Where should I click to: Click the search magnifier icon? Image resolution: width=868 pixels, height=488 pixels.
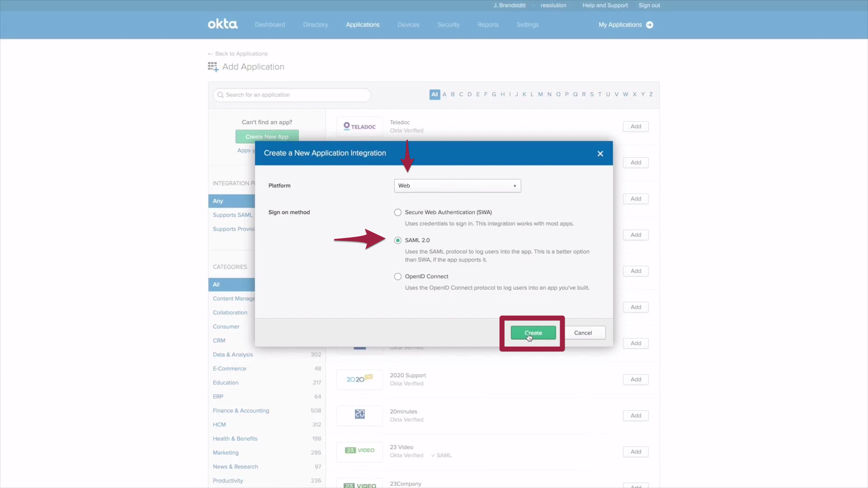pyautogui.click(x=221, y=95)
